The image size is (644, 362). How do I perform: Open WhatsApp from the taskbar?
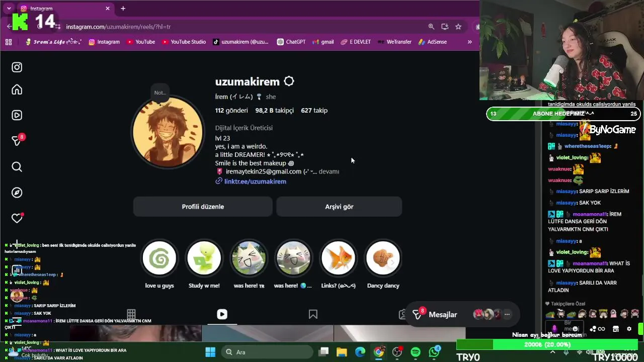point(434,351)
